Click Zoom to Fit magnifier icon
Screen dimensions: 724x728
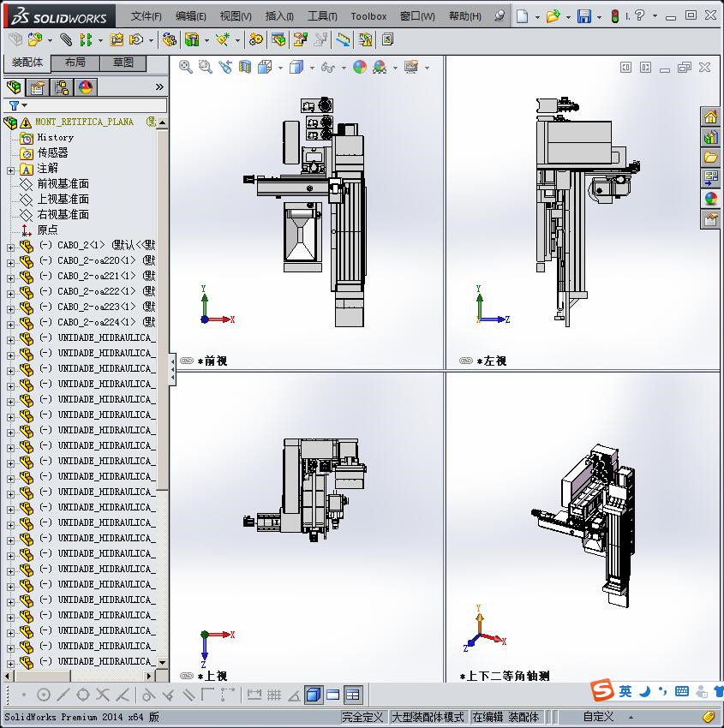(186, 68)
